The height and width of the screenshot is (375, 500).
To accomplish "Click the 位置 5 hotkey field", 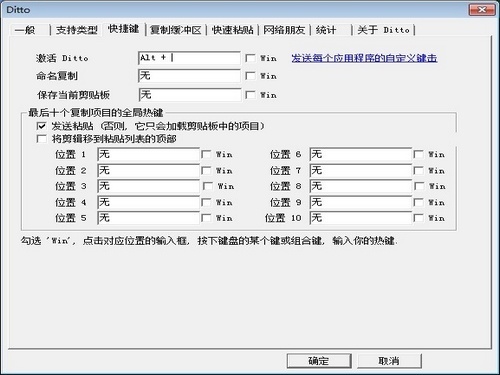I will pyautogui.click(x=148, y=218).
